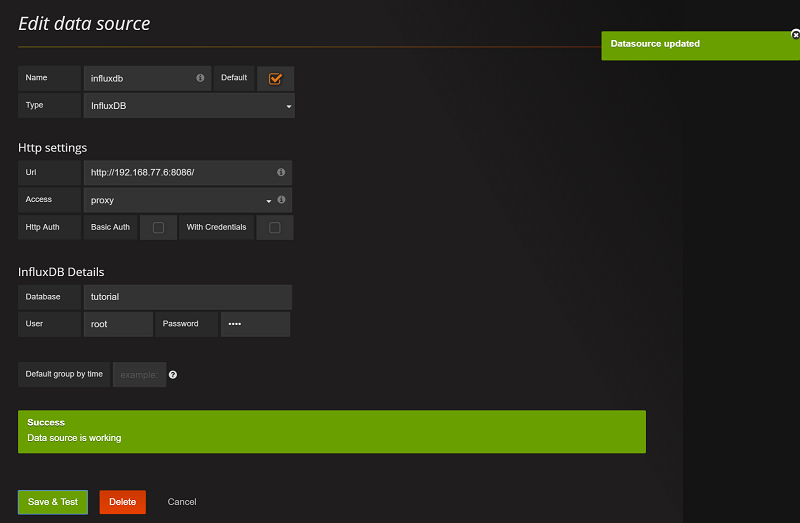Click the Success alert heading

tap(46, 422)
